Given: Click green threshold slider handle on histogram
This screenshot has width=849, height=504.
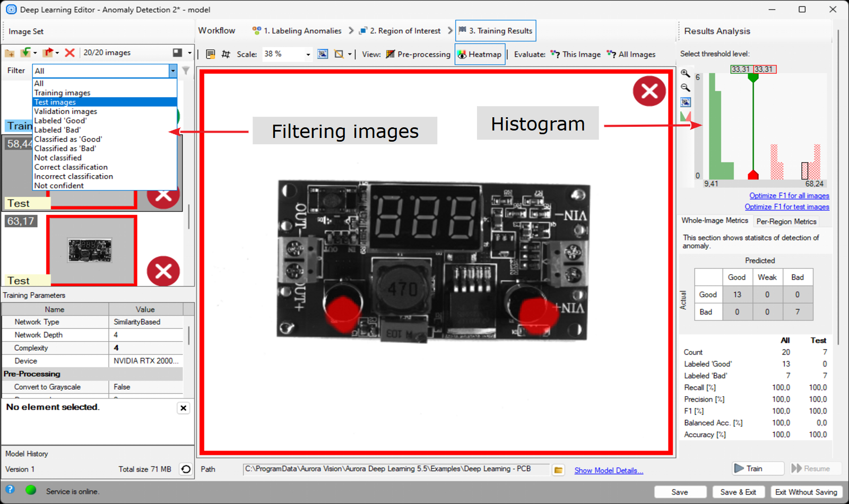Looking at the screenshot, I should tap(753, 77).
